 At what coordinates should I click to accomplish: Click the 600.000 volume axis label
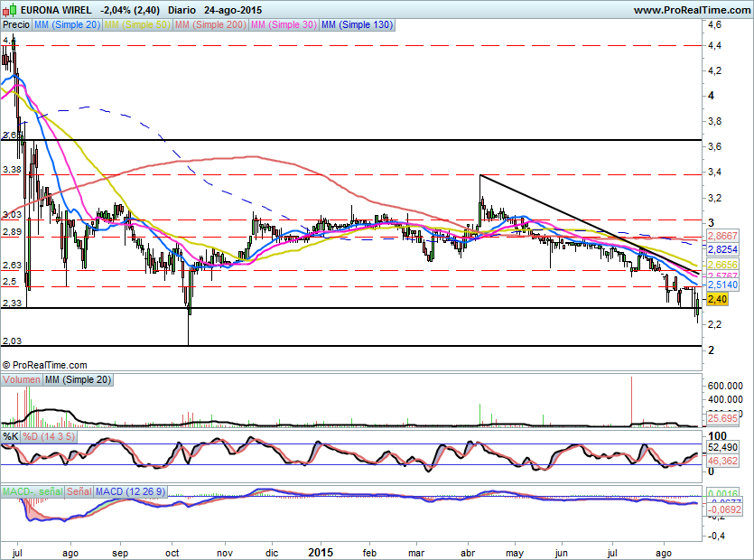(x=725, y=386)
